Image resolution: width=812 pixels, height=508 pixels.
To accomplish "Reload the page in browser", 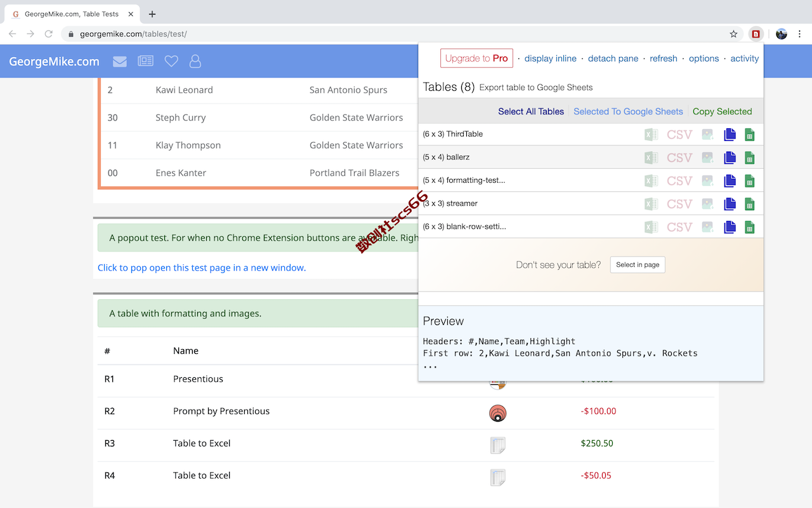I will coord(48,34).
